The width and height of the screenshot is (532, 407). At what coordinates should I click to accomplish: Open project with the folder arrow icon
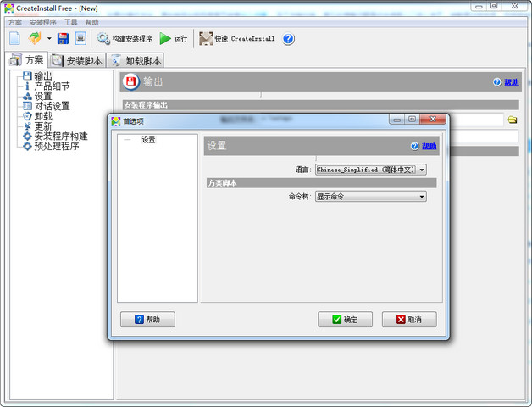35,38
